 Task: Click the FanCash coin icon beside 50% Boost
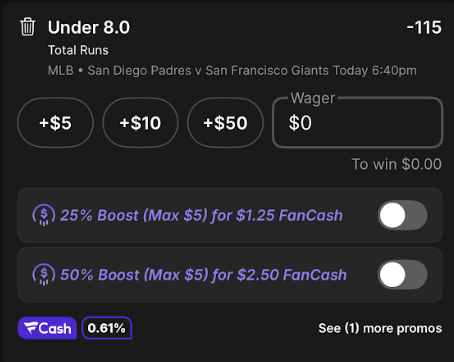tap(43, 275)
